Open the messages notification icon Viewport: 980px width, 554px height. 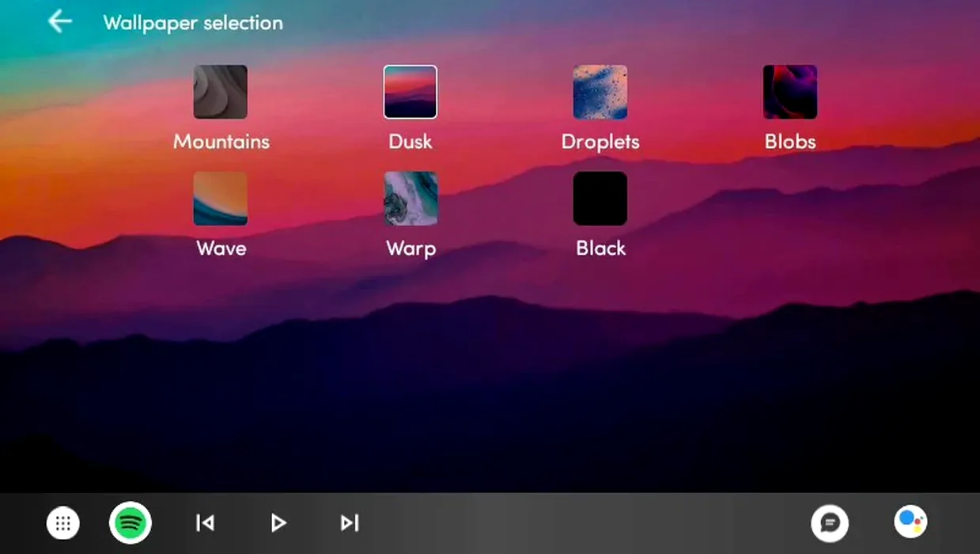[830, 523]
